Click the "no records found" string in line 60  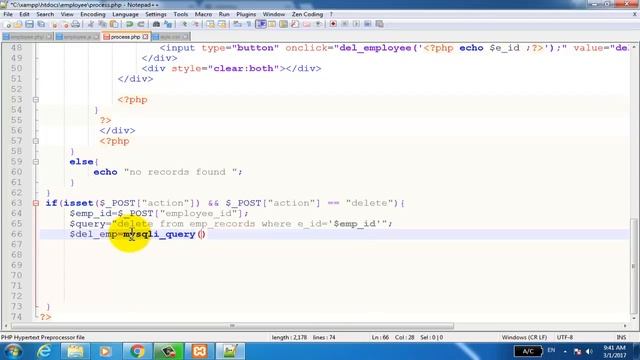(x=180, y=172)
